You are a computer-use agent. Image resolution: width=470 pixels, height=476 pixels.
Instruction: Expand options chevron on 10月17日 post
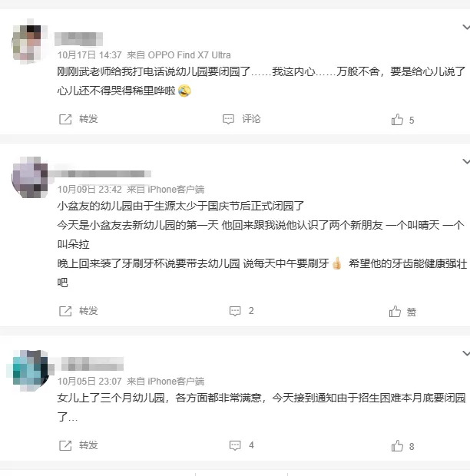(x=466, y=28)
